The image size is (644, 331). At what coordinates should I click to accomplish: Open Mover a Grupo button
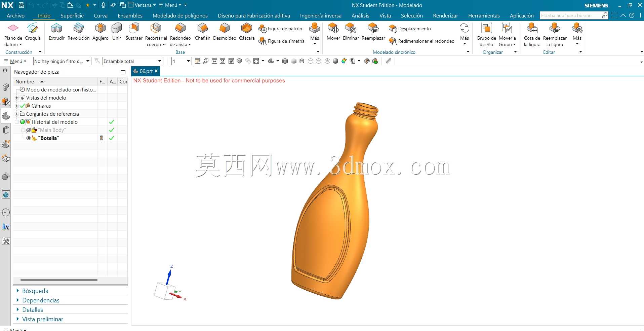coord(507,35)
